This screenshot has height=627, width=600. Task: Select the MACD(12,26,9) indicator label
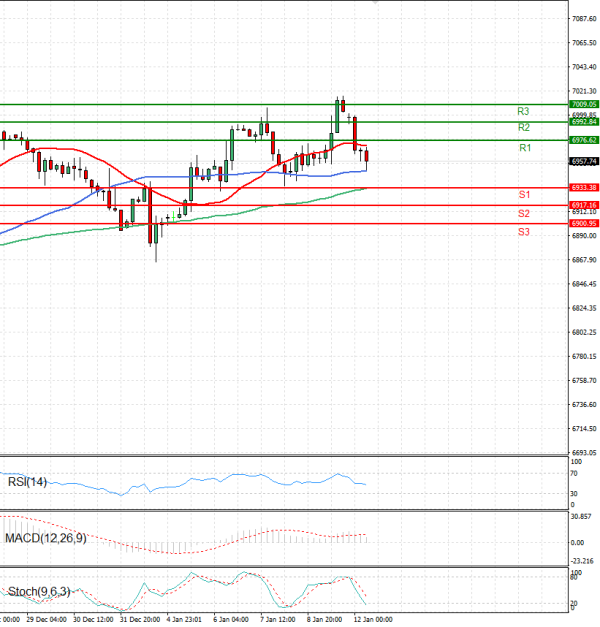[44, 541]
